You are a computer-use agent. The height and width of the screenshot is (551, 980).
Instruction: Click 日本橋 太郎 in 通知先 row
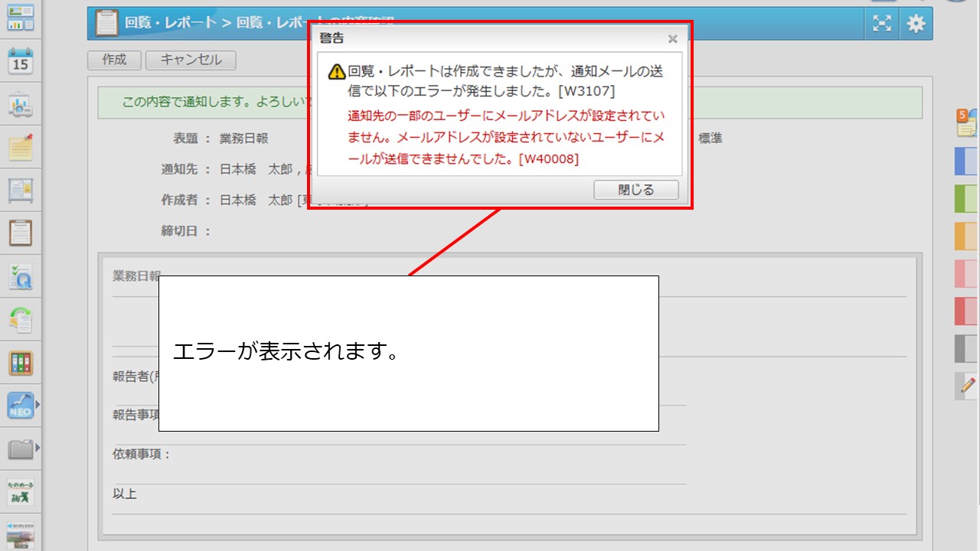(x=256, y=169)
